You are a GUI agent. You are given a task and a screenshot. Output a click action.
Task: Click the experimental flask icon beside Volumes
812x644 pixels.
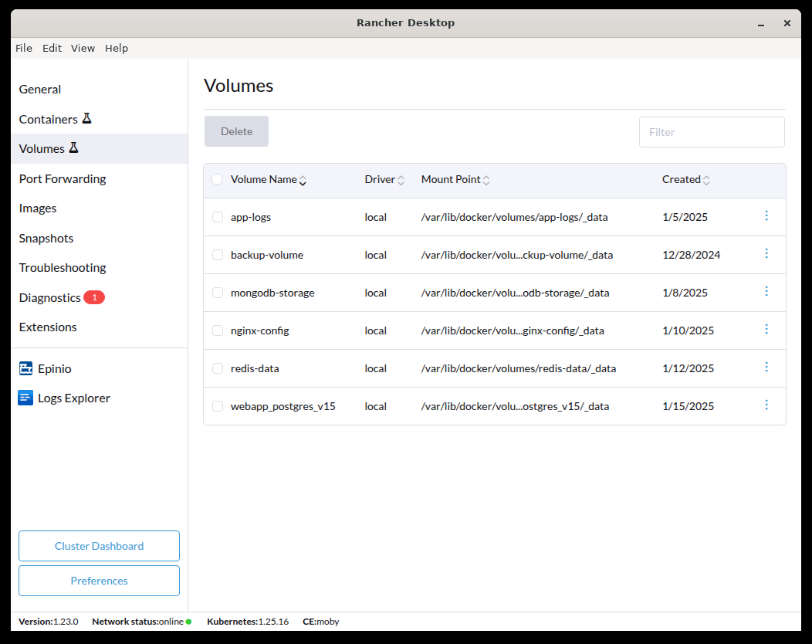coord(74,147)
